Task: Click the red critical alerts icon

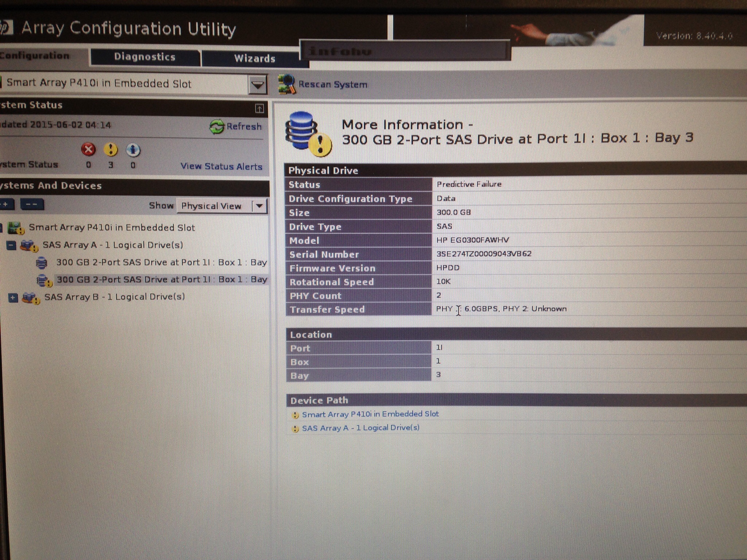Action: (88, 149)
